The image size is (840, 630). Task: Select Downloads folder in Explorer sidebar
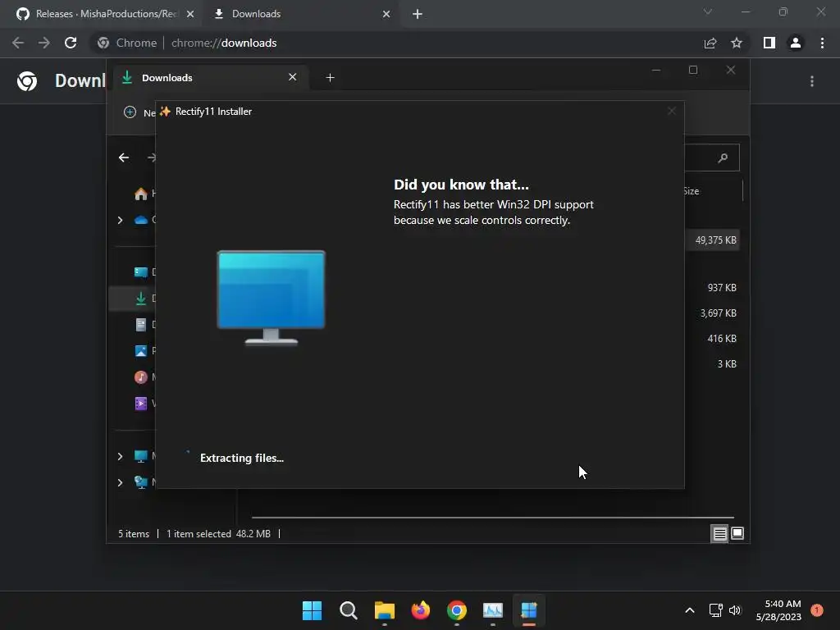(x=141, y=299)
